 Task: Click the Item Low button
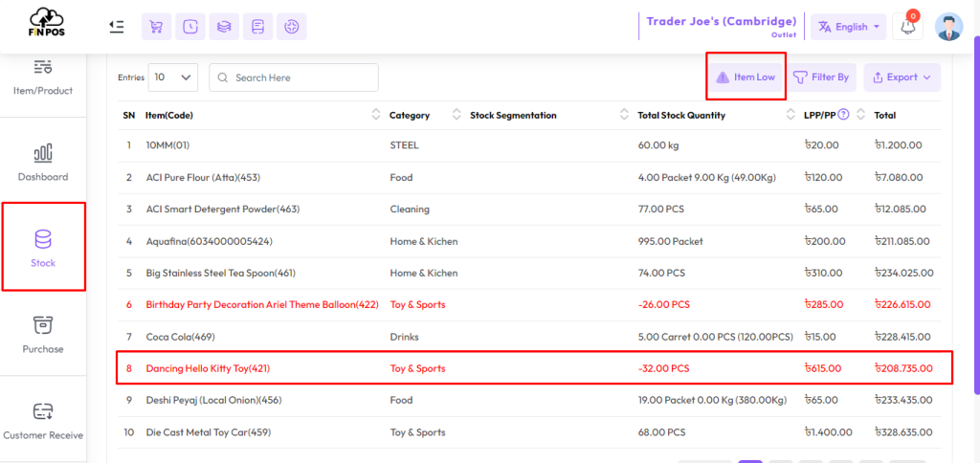746,77
